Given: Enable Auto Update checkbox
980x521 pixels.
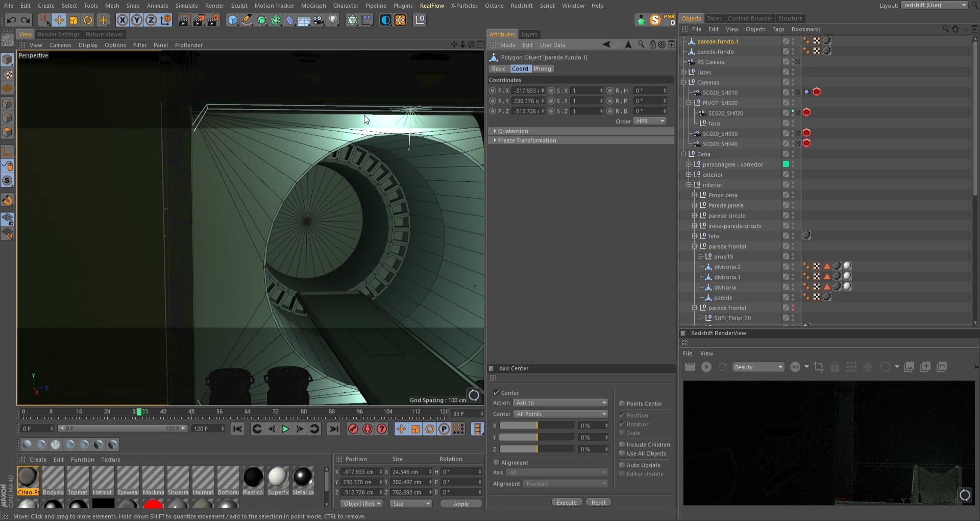Looking at the screenshot, I should point(622,465).
